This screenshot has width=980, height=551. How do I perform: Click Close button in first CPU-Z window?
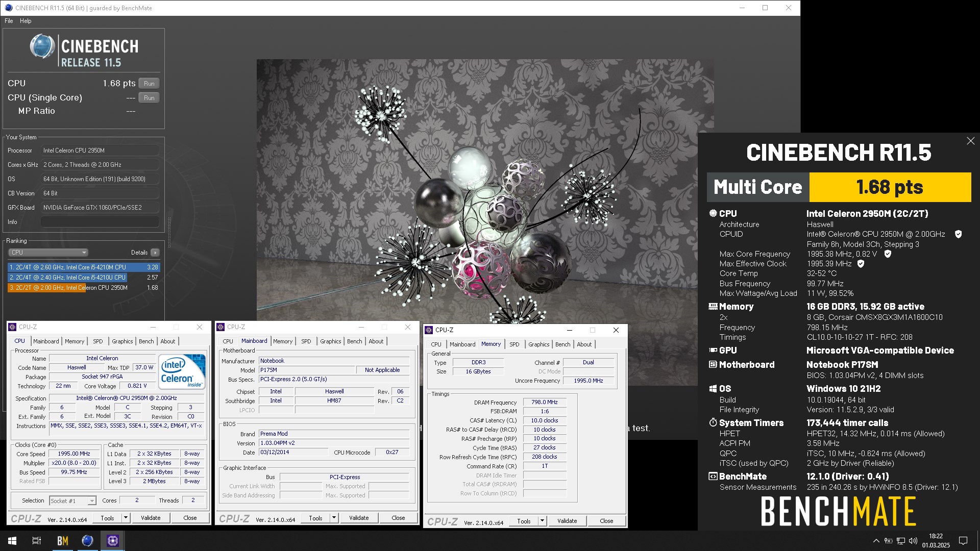click(x=190, y=518)
